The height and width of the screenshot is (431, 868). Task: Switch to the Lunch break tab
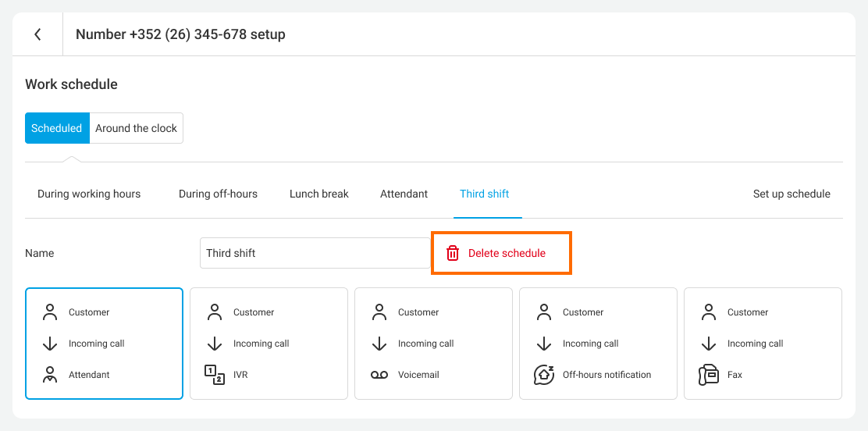319,194
